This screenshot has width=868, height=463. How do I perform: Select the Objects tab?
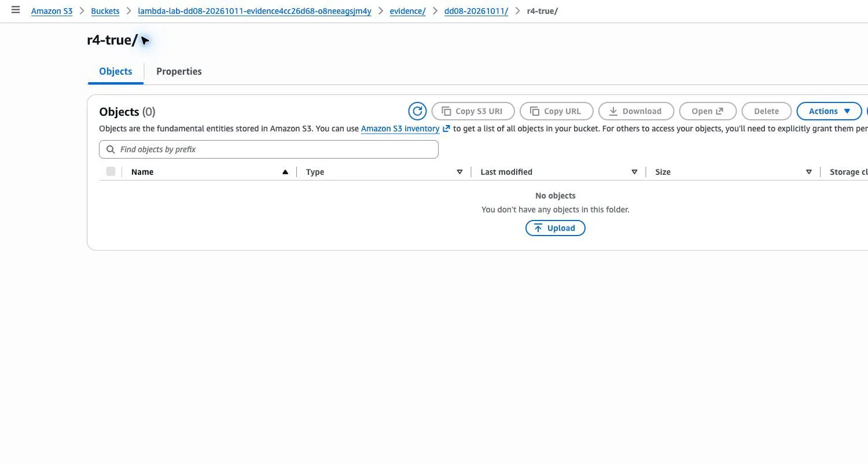point(116,71)
